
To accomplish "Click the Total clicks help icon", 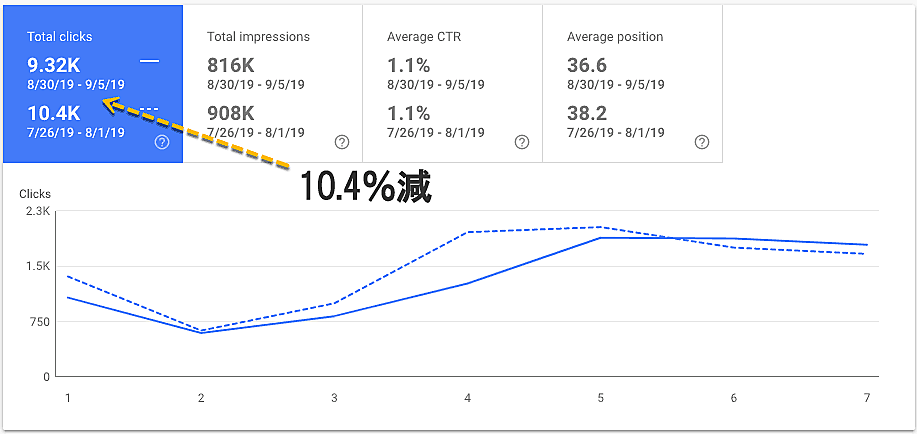I will pyautogui.click(x=162, y=142).
